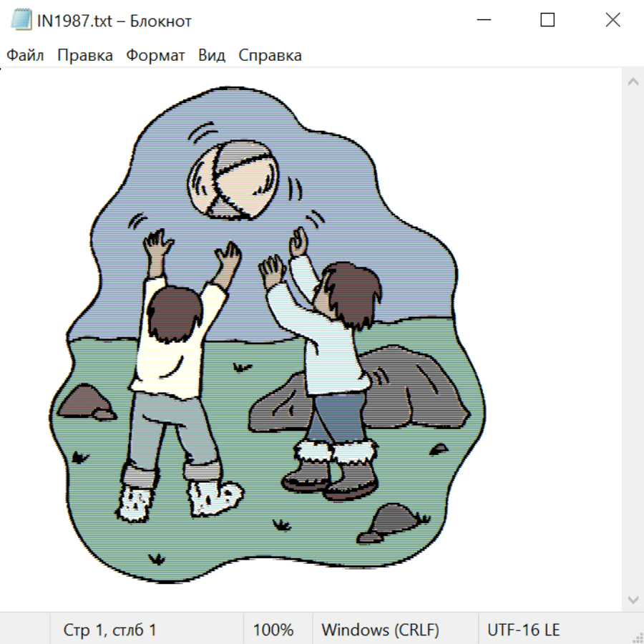The height and width of the screenshot is (644, 644).
Task: Click the scroll down arrow on the vertical scrollbar
Action: pyautogui.click(x=633, y=599)
